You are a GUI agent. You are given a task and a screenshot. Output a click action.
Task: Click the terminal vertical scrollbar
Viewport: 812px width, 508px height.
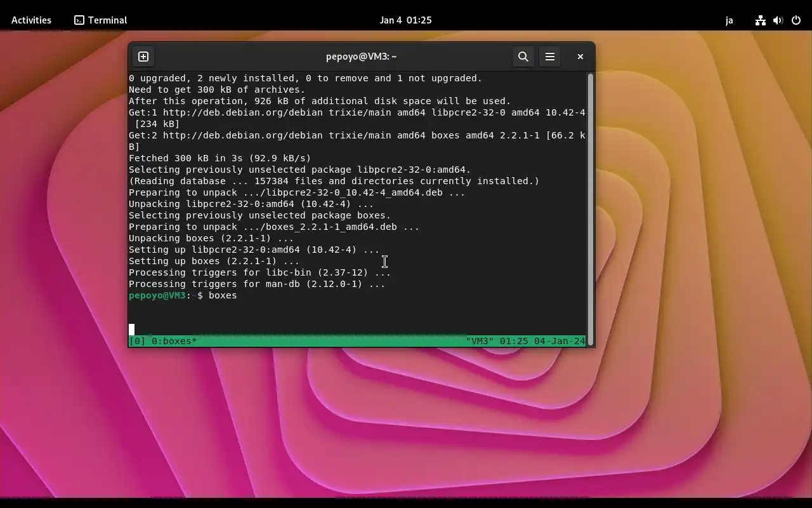pyautogui.click(x=591, y=208)
